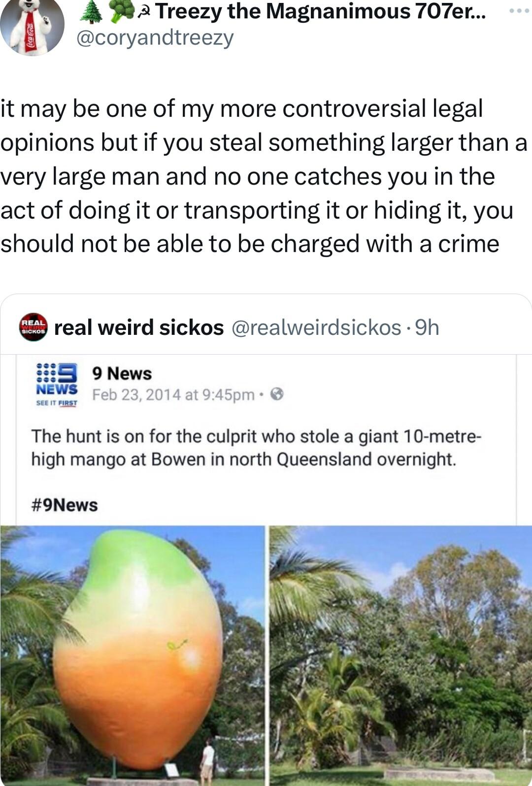The height and width of the screenshot is (786, 532).
Task: Open the @coryandtreezy handle
Action: point(155,38)
